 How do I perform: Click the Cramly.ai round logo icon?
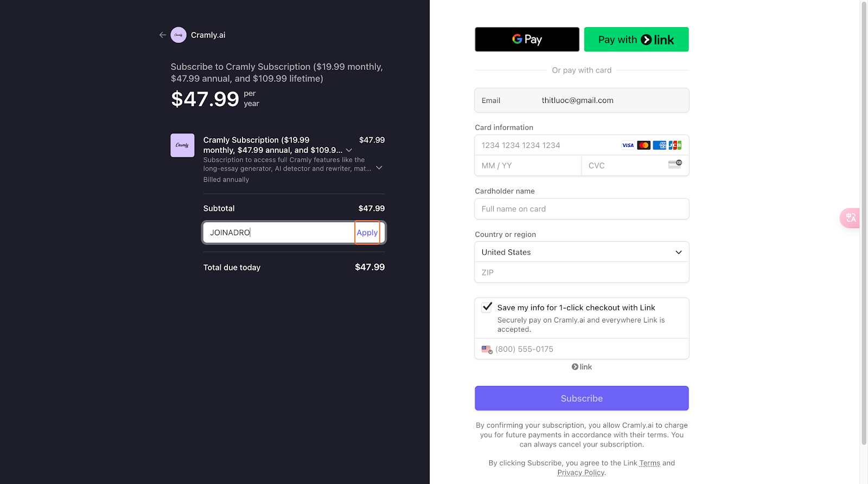coord(178,35)
